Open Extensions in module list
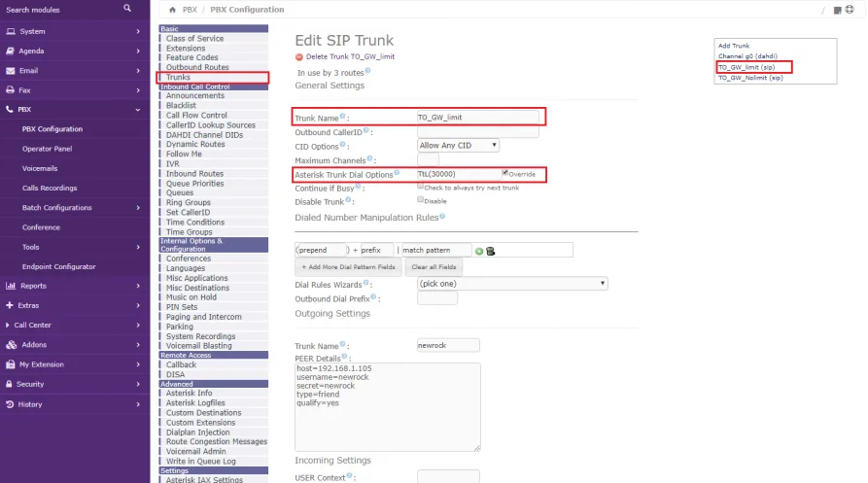868x483 pixels. [x=186, y=49]
